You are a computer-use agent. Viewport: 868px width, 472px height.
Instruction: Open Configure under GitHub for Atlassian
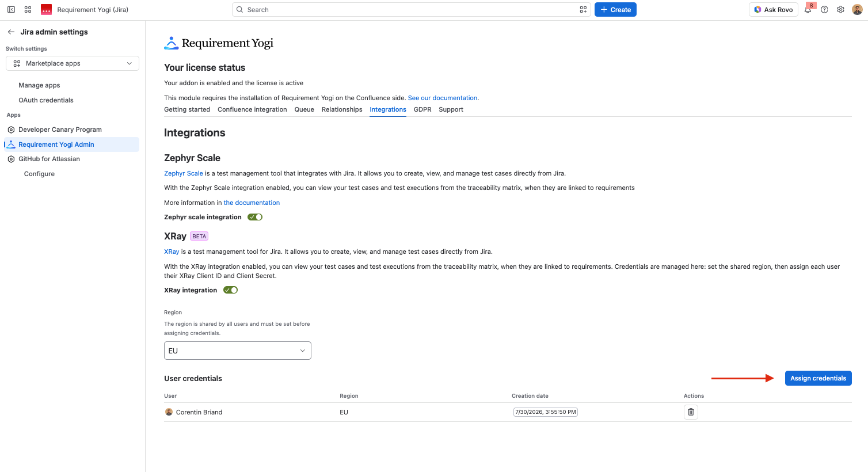[x=39, y=174]
